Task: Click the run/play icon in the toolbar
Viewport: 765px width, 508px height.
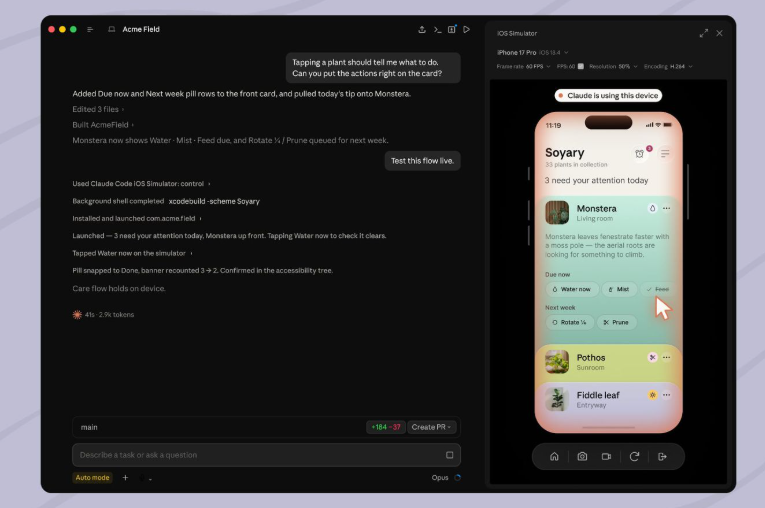Action: tap(466, 29)
